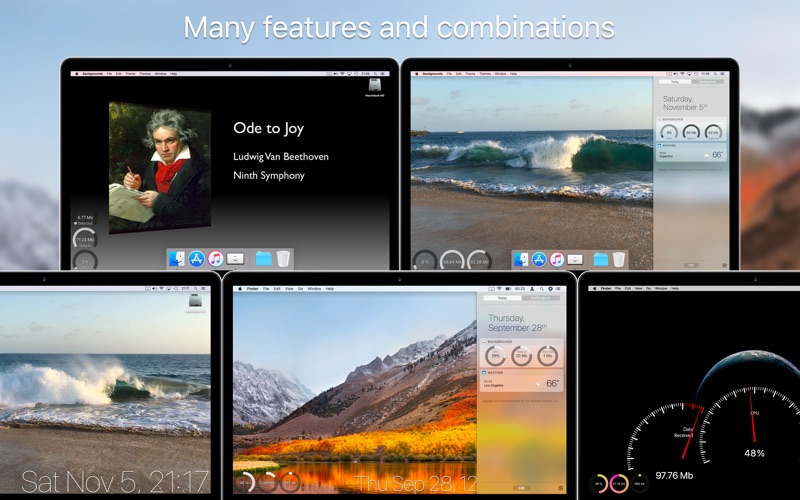
Task: Open Finder in the Beethoven screen dock
Action: tap(177, 259)
